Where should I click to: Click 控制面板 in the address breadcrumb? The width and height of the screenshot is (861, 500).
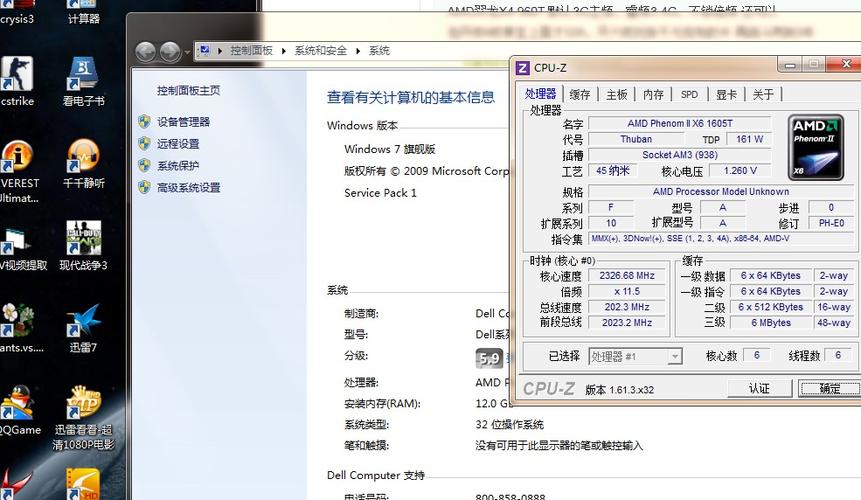[x=251, y=50]
